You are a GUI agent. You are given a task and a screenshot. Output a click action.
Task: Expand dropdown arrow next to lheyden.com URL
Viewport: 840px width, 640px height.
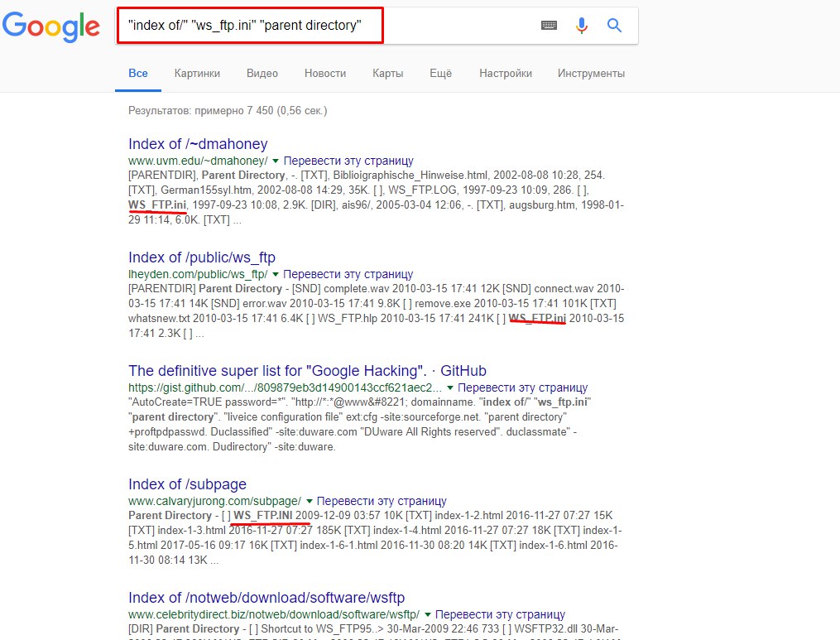point(276,274)
